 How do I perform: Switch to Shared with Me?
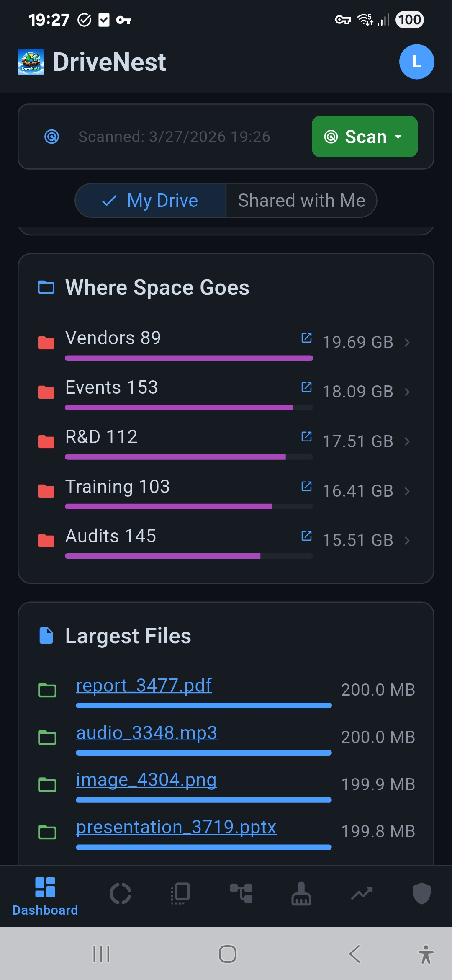[301, 200]
